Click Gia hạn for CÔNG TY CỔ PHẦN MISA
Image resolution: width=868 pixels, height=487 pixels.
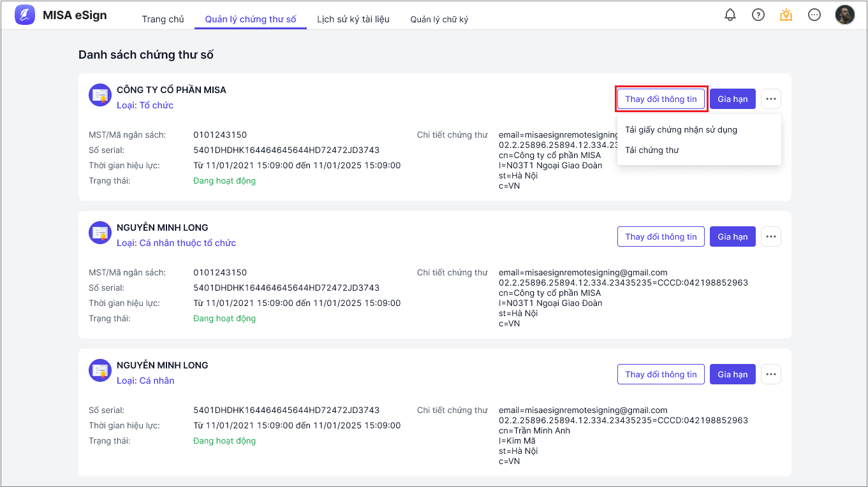coord(733,99)
